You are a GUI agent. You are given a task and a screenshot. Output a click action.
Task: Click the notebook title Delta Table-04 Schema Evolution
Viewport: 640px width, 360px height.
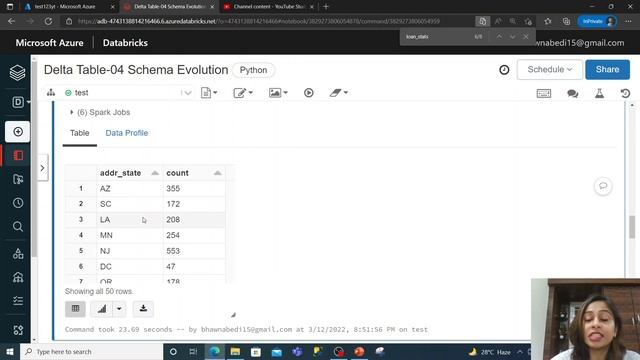[x=136, y=70]
